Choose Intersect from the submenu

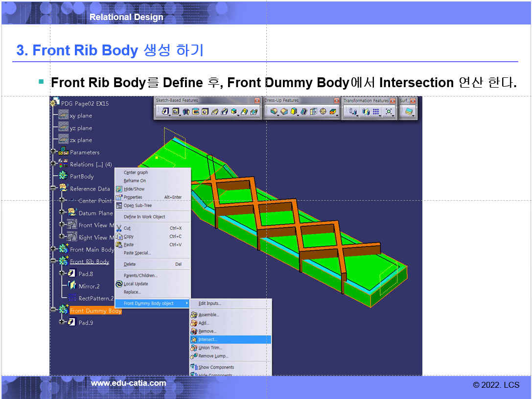click(208, 339)
